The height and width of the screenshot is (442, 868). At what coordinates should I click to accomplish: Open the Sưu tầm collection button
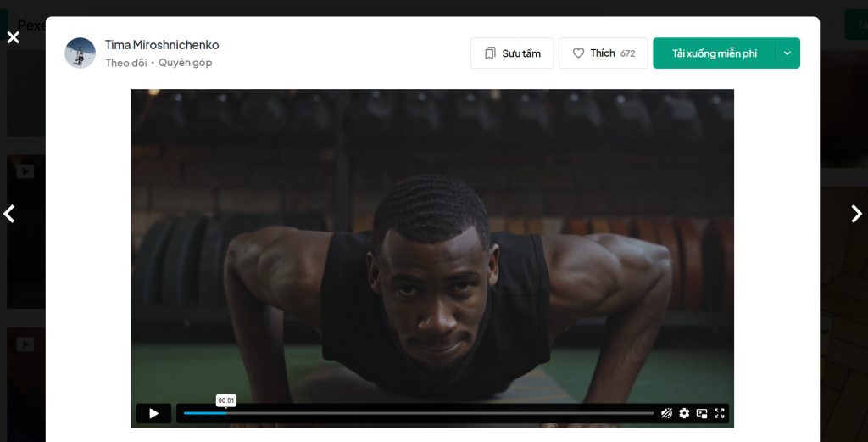[x=512, y=53]
